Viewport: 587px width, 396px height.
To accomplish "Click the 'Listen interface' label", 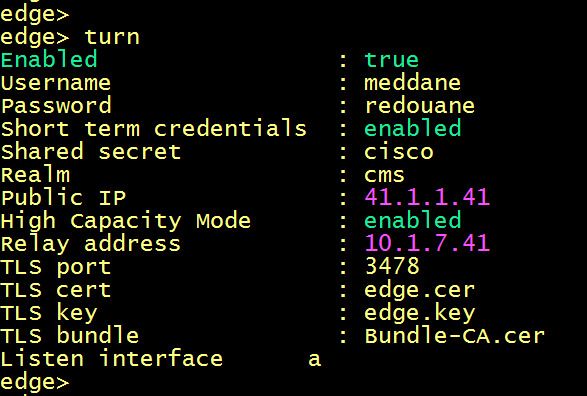I will (112, 359).
